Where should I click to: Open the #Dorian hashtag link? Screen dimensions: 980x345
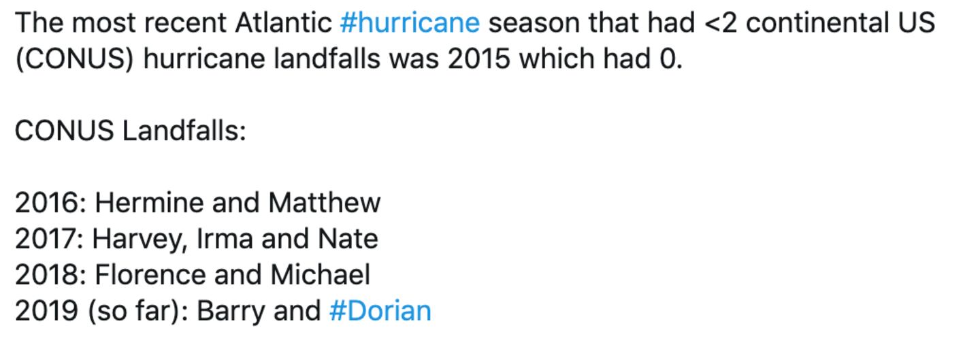(380, 310)
